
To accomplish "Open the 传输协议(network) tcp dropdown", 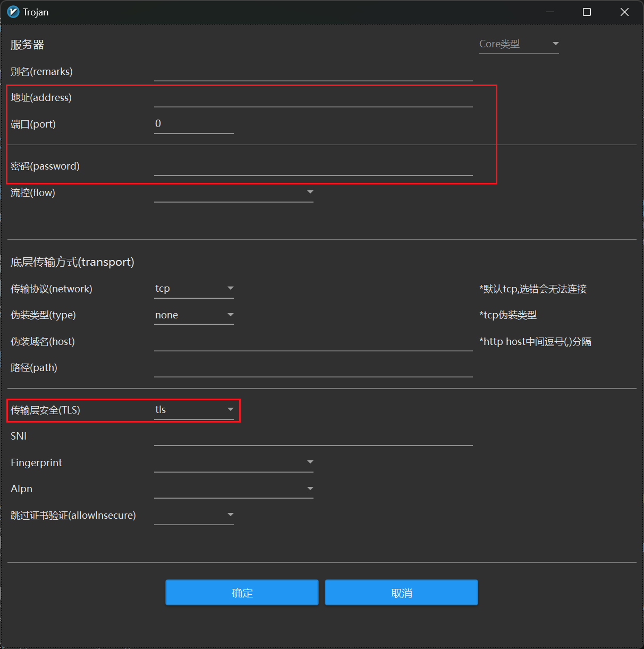I will [194, 289].
